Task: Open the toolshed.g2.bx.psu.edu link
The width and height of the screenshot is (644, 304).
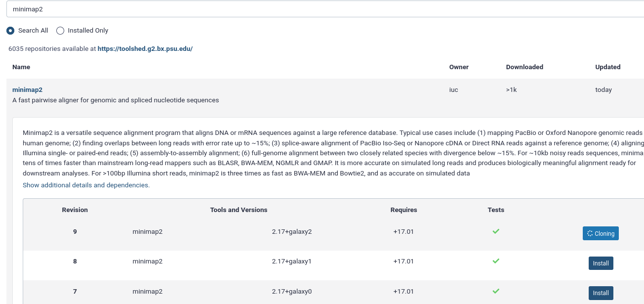Action: pyautogui.click(x=145, y=49)
